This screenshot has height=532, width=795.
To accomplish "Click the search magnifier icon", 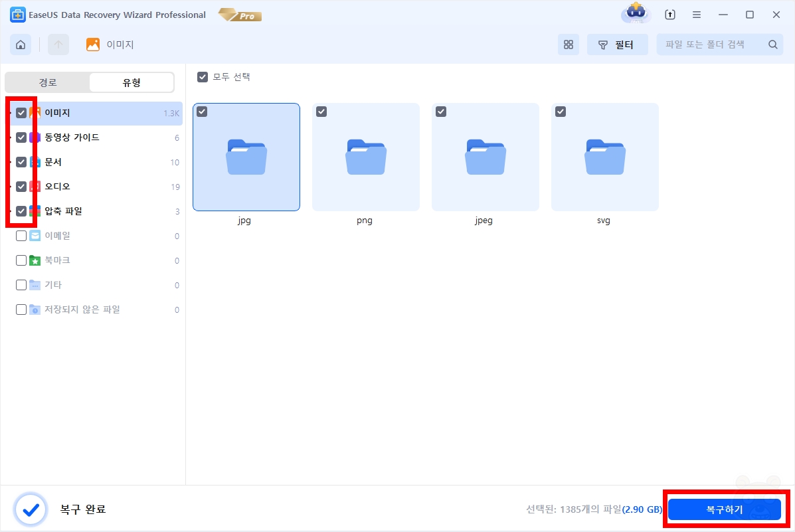I will click(772, 44).
